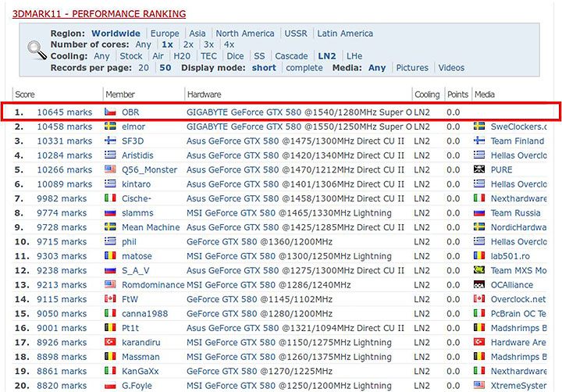This screenshot has height=392, width=562.
Task: Click the US flag beside Q56_Monster
Action: (x=110, y=169)
